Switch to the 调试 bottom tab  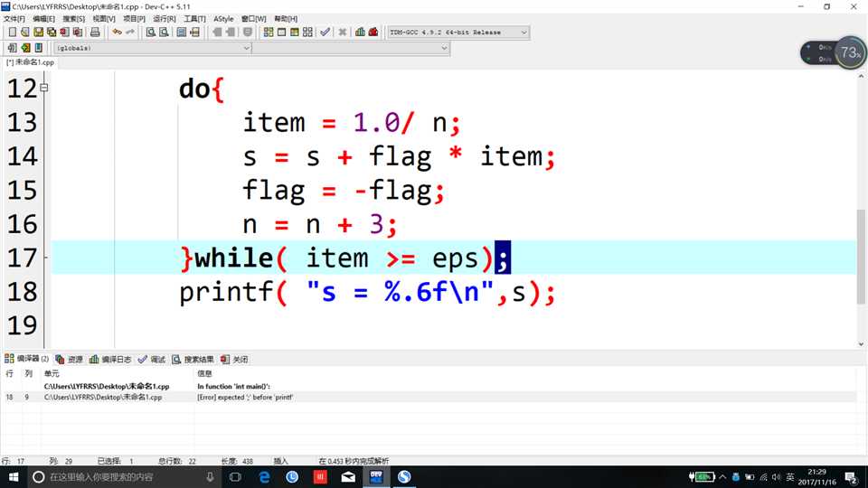click(152, 359)
